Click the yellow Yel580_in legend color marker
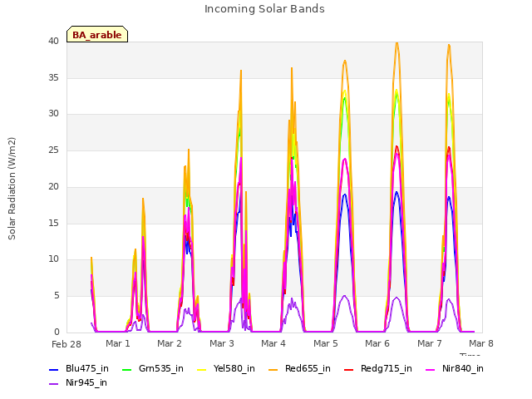 201,369
